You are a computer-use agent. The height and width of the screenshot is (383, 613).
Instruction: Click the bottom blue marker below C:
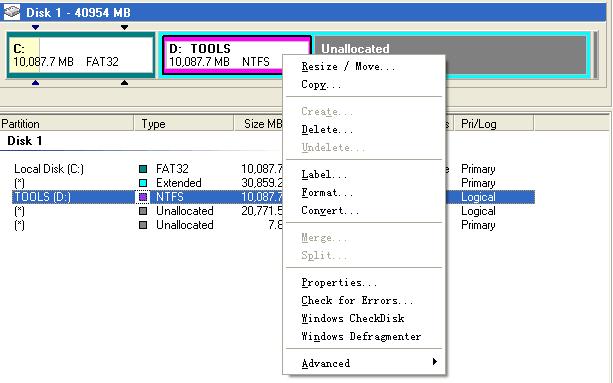pos(35,82)
